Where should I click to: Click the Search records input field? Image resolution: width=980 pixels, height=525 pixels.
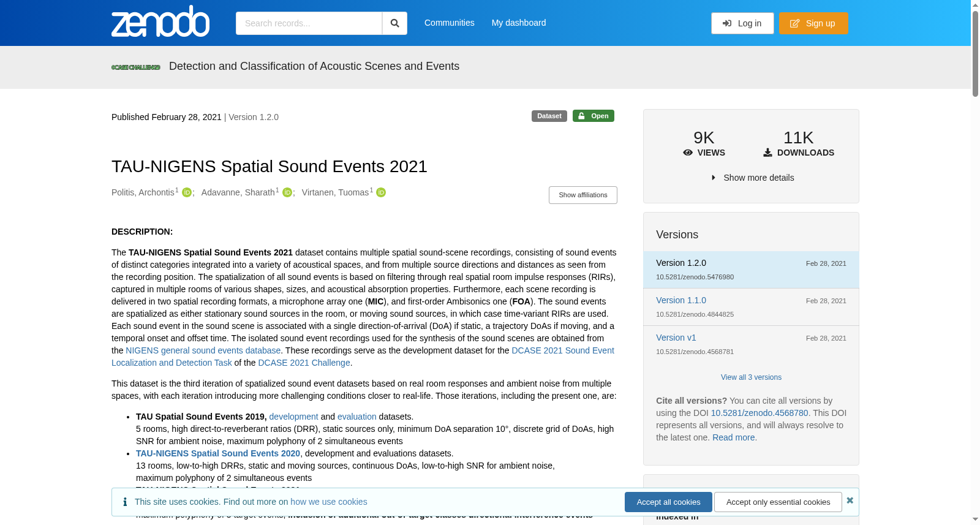pyautogui.click(x=309, y=23)
